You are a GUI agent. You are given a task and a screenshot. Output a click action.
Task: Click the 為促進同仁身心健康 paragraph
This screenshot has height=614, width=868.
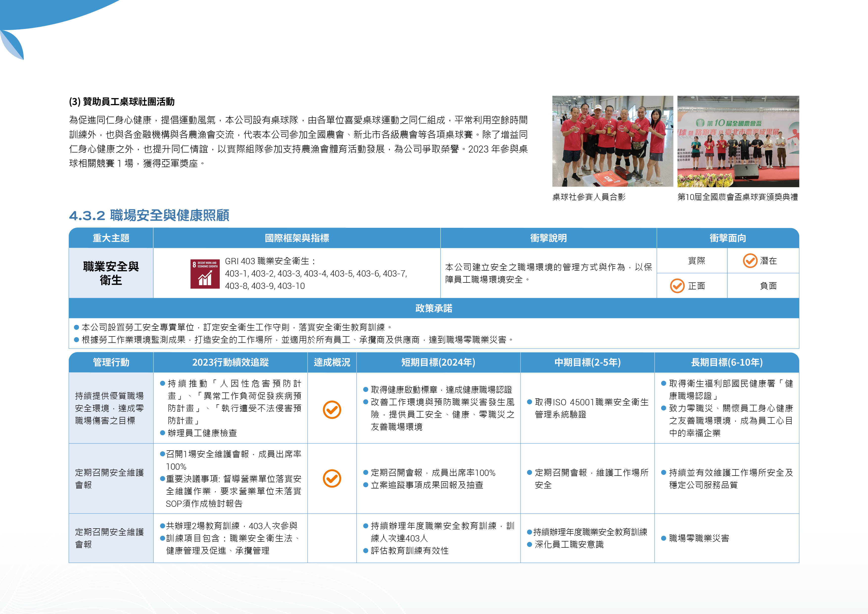coord(298,141)
